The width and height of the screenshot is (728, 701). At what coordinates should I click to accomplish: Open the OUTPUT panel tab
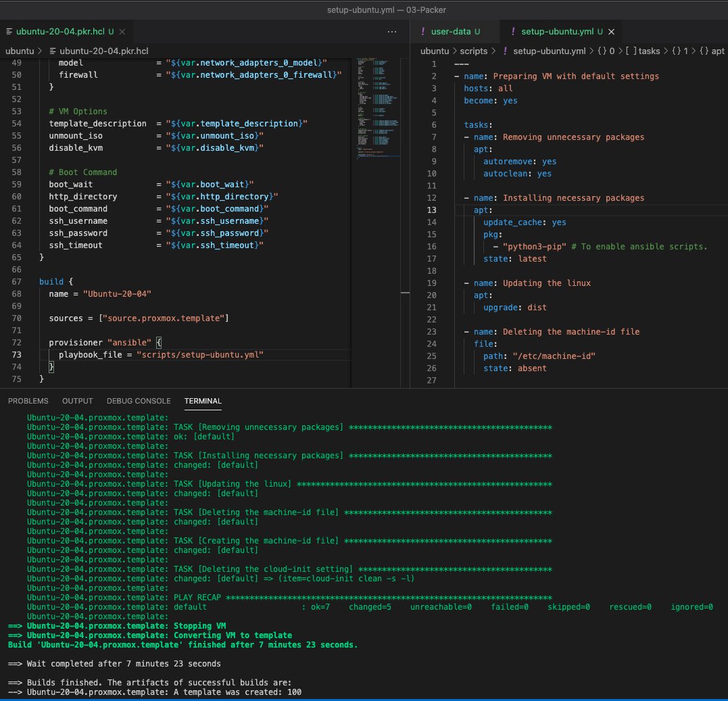click(78, 401)
